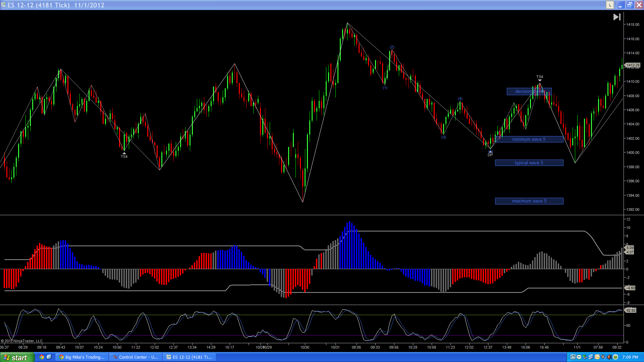The width and height of the screenshot is (644, 362).
Task: Click the 92.62 stochastic value marker
Action: (x=631, y=310)
